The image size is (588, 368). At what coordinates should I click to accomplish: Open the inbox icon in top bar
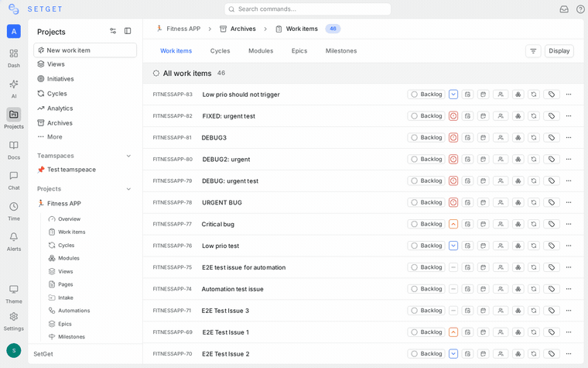point(564,9)
